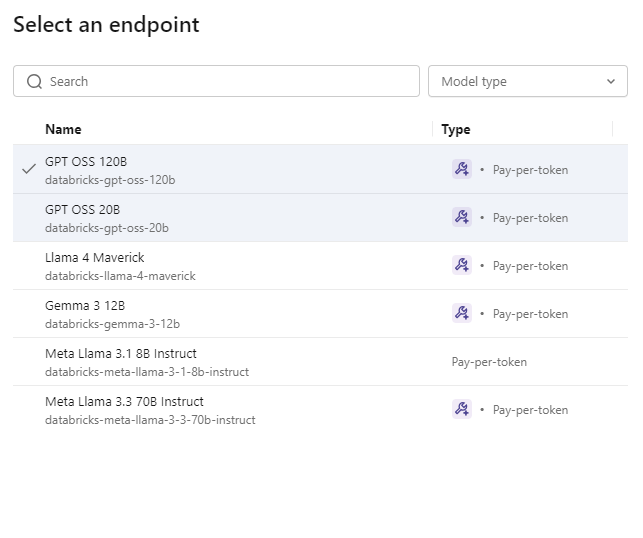Click the search magnifier icon

pos(34,82)
